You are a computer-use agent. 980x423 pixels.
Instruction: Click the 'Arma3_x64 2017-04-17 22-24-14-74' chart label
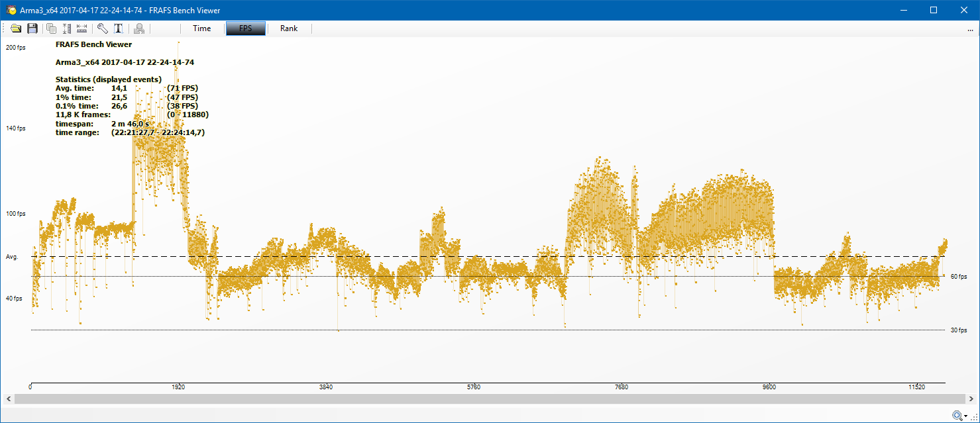coord(125,62)
